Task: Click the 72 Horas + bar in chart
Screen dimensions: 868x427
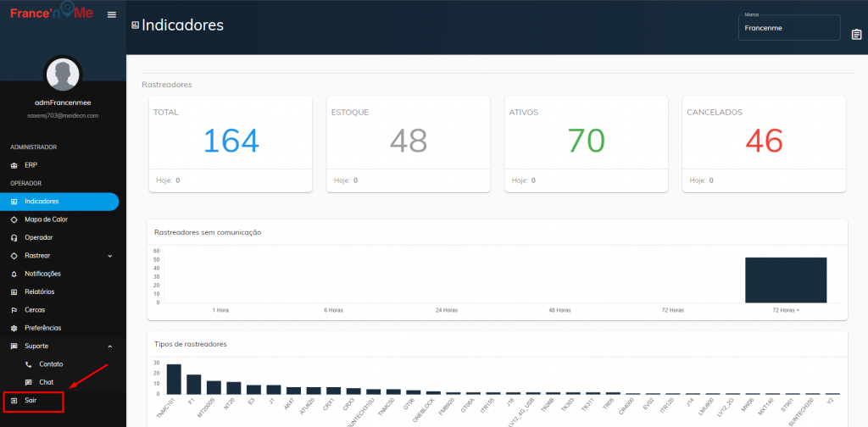Action: click(786, 280)
